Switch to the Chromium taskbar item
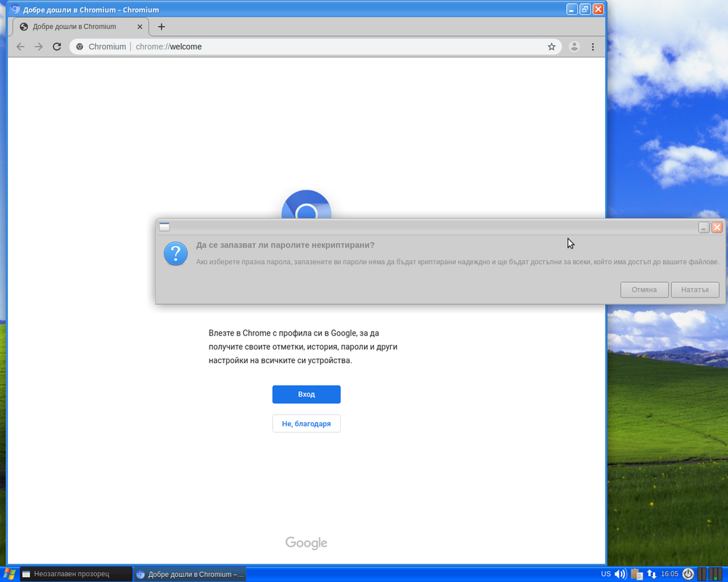Screen dimensions: 728x582 tap(190, 574)
